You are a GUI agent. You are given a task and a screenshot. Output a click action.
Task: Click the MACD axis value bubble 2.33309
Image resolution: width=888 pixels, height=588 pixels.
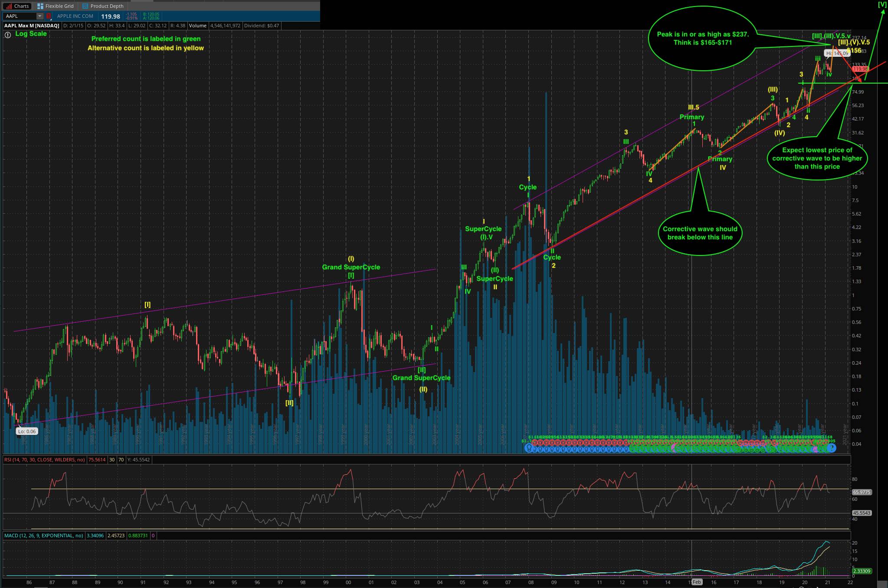[862, 571]
